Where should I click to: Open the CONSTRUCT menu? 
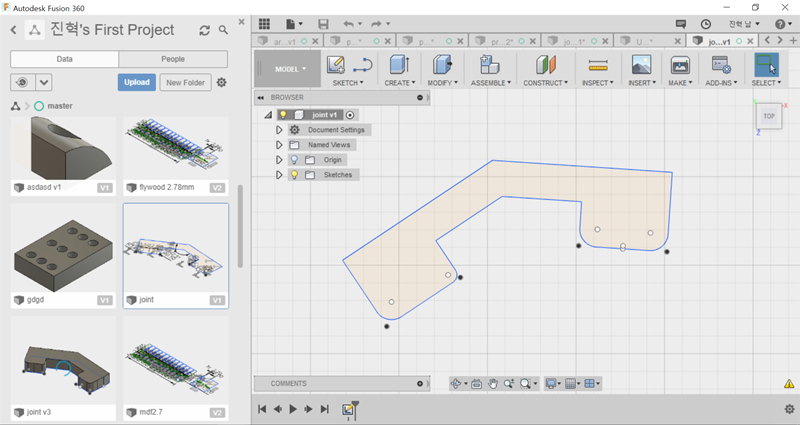tap(545, 83)
